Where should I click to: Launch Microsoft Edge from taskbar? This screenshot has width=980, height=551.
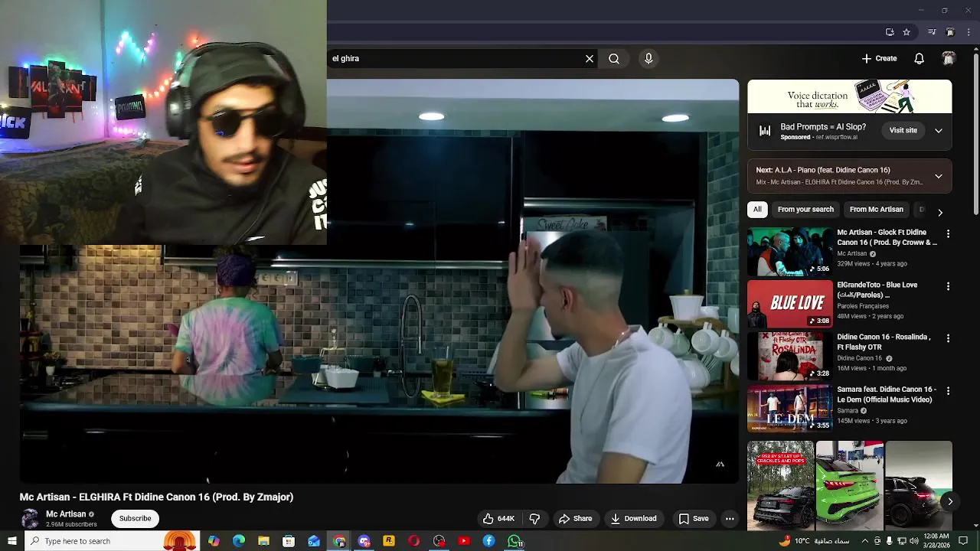pos(239,541)
